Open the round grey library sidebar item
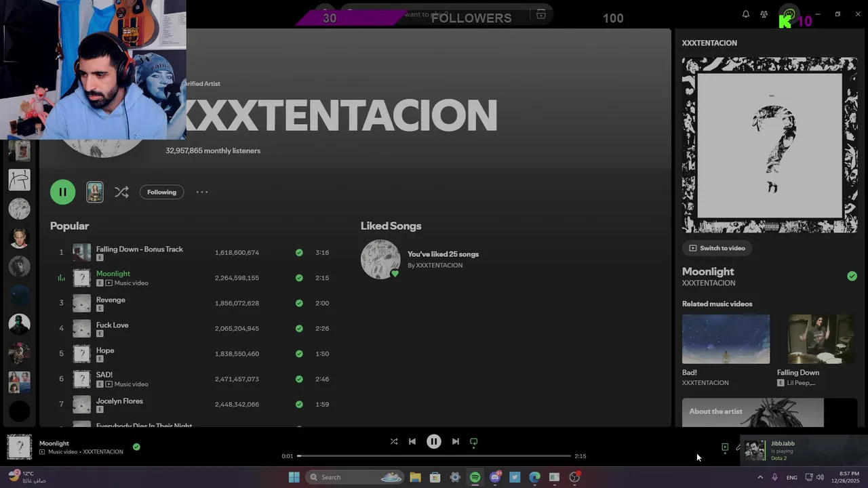 click(19, 209)
